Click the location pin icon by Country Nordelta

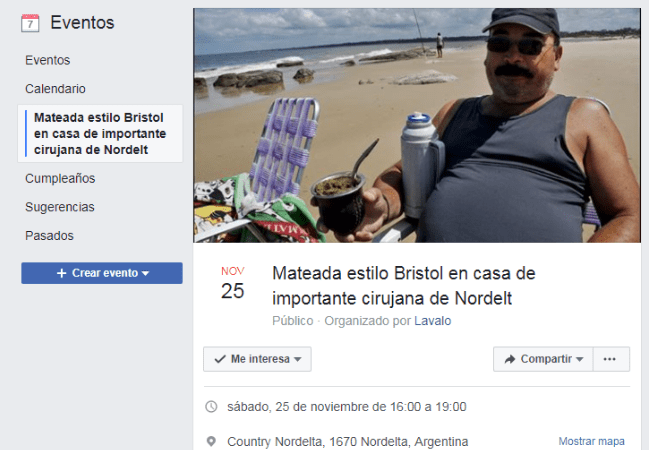pyautogui.click(x=211, y=441)
